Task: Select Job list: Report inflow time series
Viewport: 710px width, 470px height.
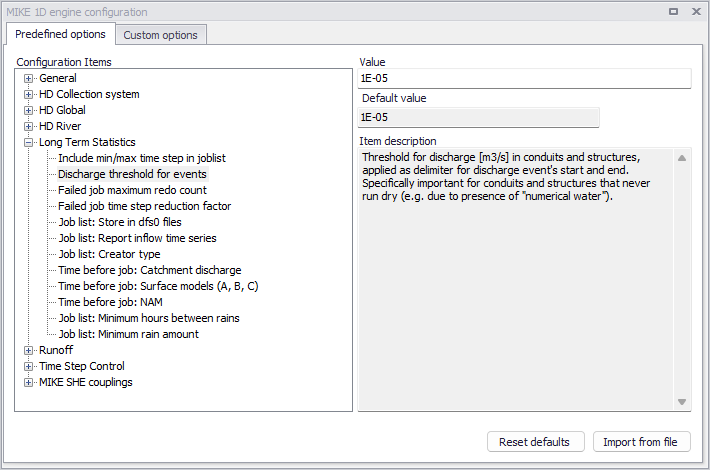Action: point(137,238)
